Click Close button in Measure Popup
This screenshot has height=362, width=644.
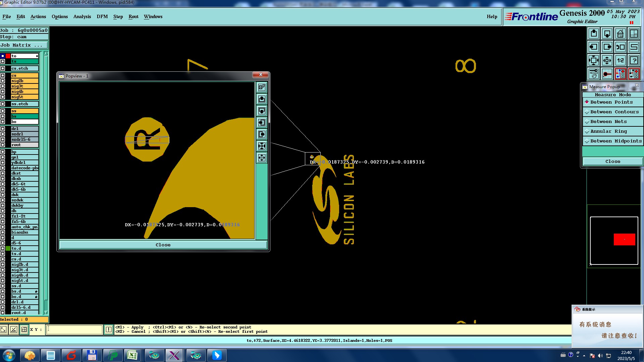pos(613,161)
